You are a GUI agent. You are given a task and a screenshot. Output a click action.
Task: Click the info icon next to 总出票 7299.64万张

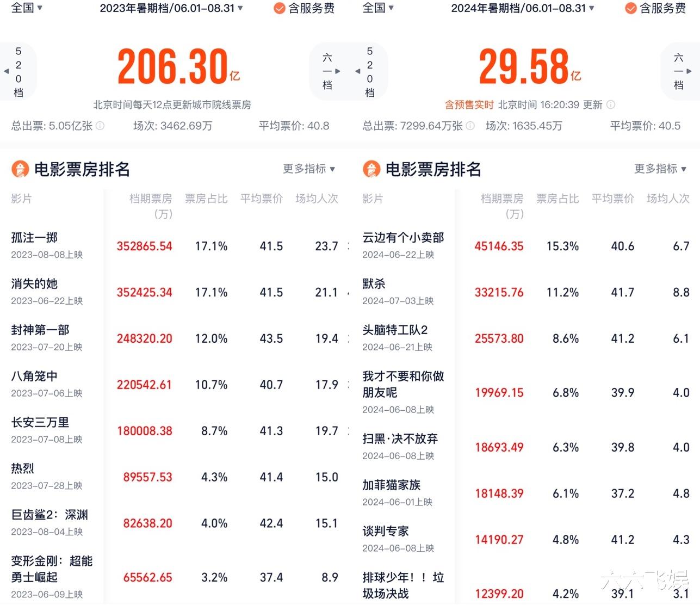470,126
